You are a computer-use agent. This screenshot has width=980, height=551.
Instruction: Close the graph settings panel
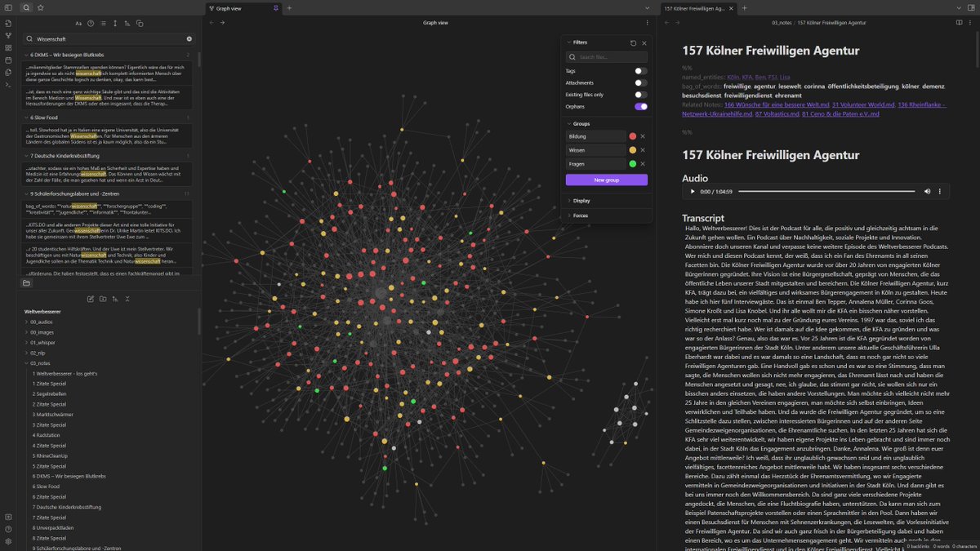pos(644,42)
